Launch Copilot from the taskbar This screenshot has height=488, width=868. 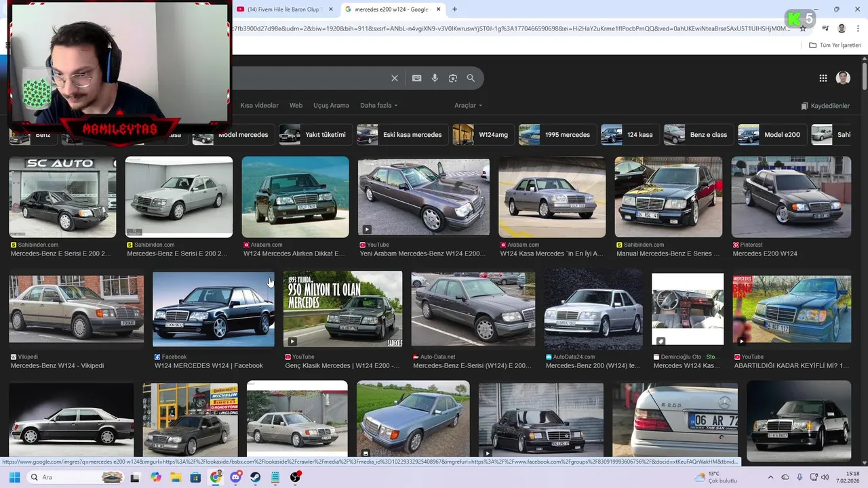pyautogui.click(x=156, y=477)
